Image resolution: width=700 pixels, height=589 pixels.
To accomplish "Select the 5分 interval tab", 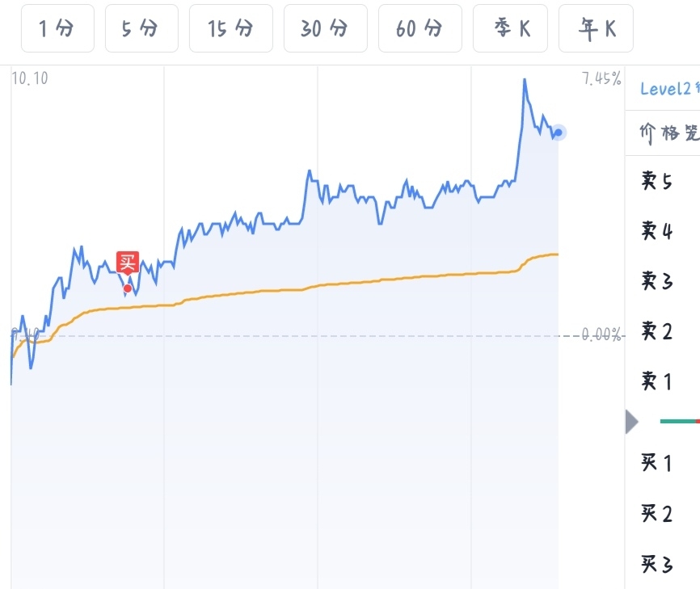I will [x=141, y=29].
